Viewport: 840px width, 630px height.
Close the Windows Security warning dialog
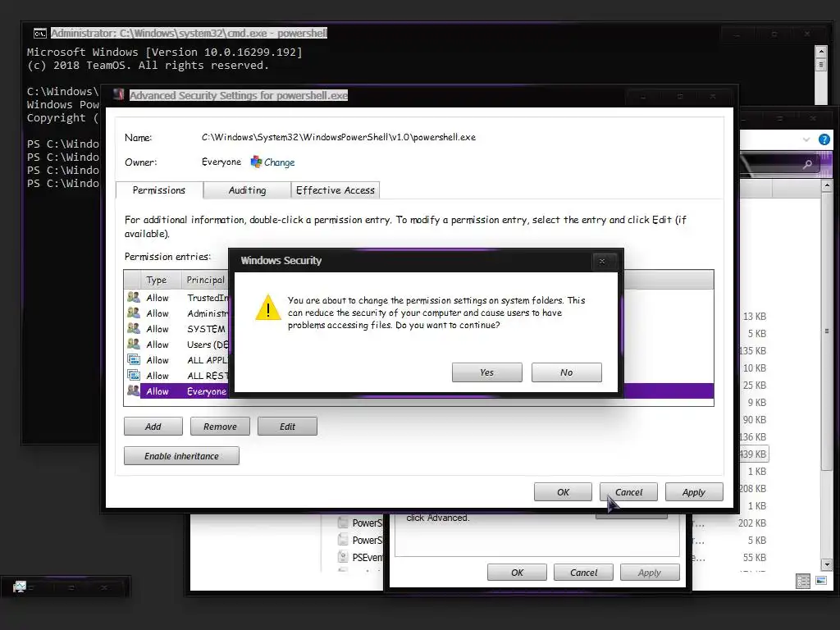point(602,262)
